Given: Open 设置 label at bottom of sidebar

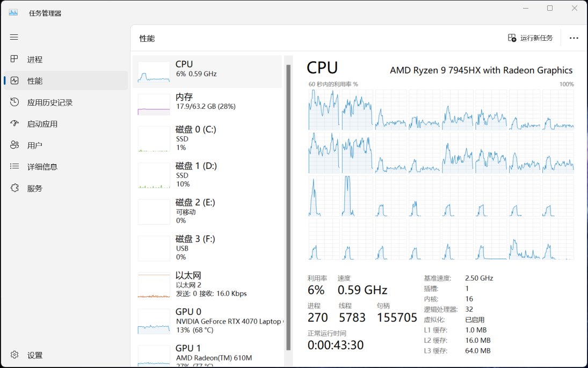Looking at the screenshot, I should pos(35,355).
